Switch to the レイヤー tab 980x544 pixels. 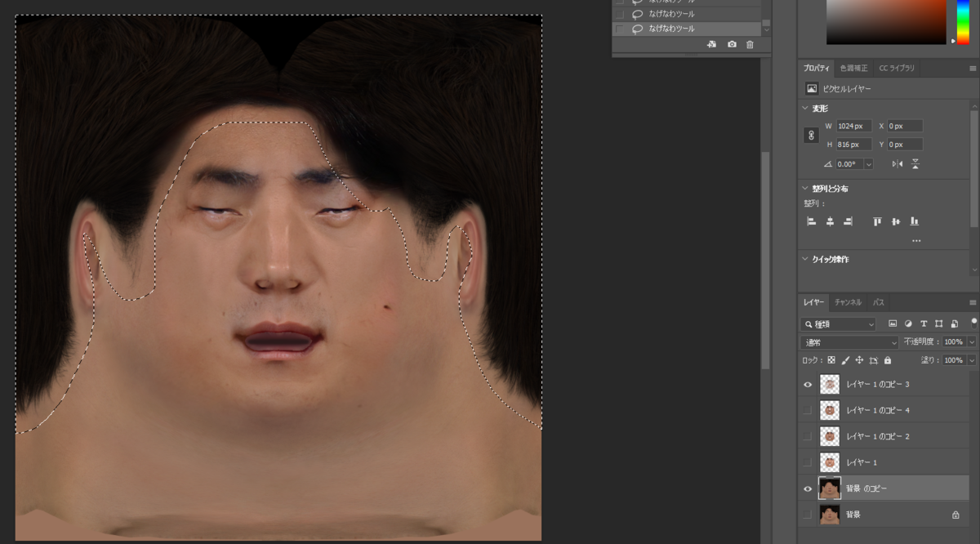click(x=814, y=302)
